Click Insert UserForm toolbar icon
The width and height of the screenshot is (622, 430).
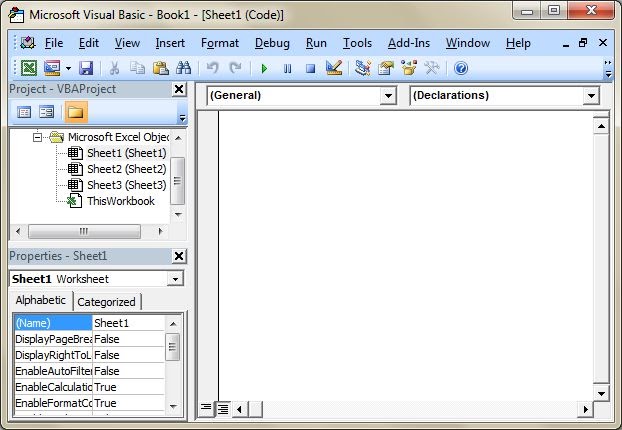52,68
